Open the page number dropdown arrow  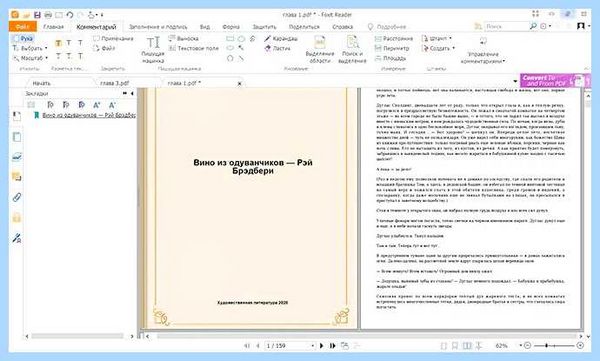coord(312,346)
